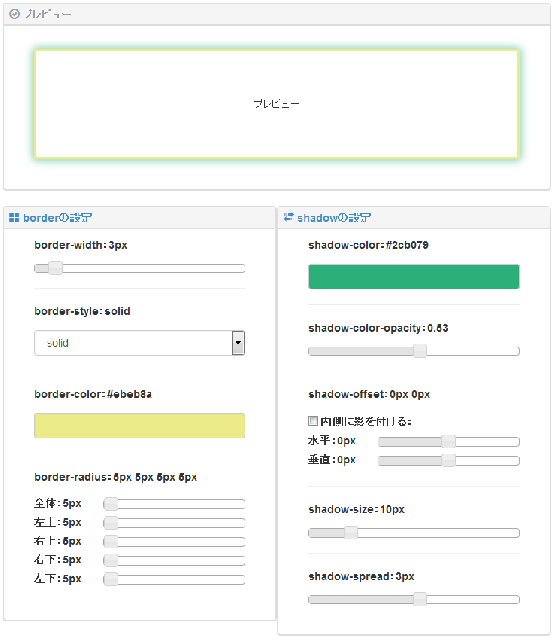
Task: Click the vertical shadow offset slider
Action: (x=449, y=461)
